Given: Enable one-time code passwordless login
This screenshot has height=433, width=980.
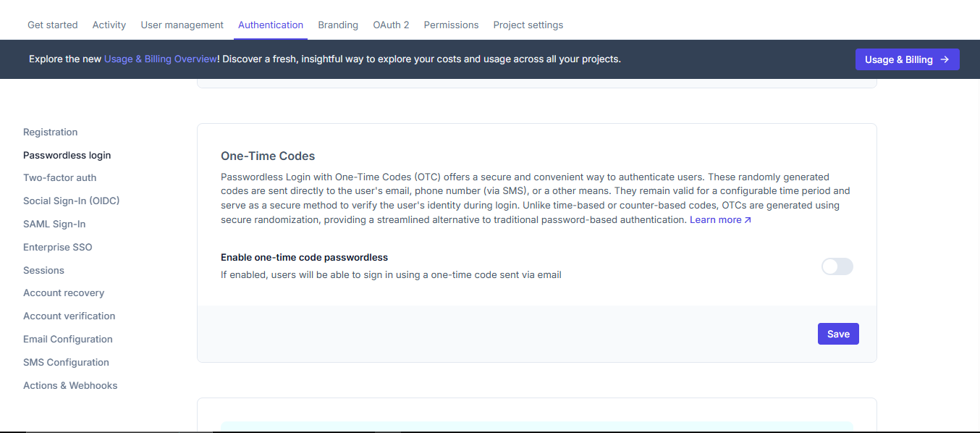Looking at the screenshot, I should (837, 266).
